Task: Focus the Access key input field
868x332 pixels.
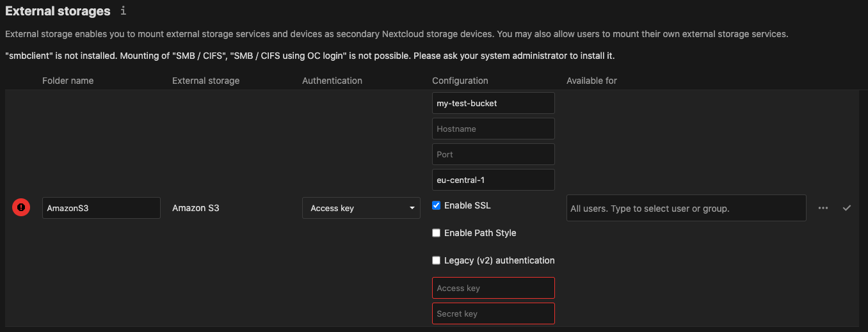Action: pyautogui.click(x=493, y=288)
